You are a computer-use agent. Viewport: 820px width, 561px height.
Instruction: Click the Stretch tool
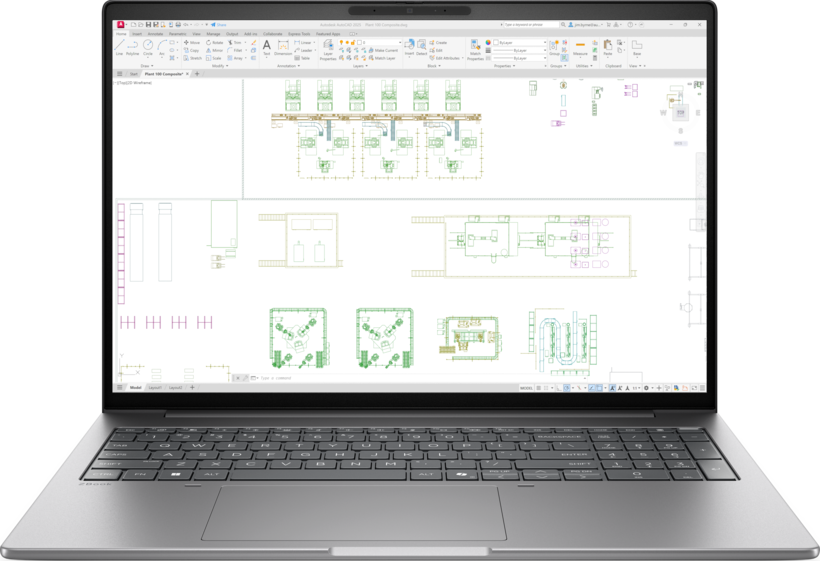pos(192,58)
